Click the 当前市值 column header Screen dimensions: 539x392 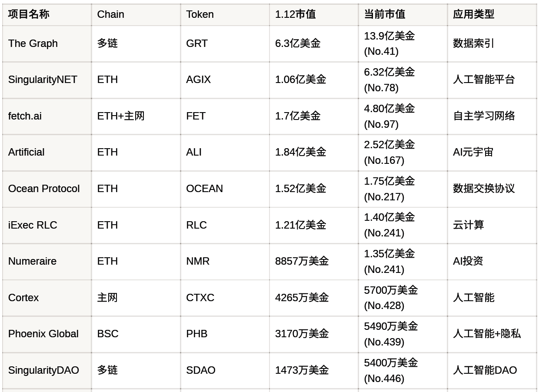[384, 14]
